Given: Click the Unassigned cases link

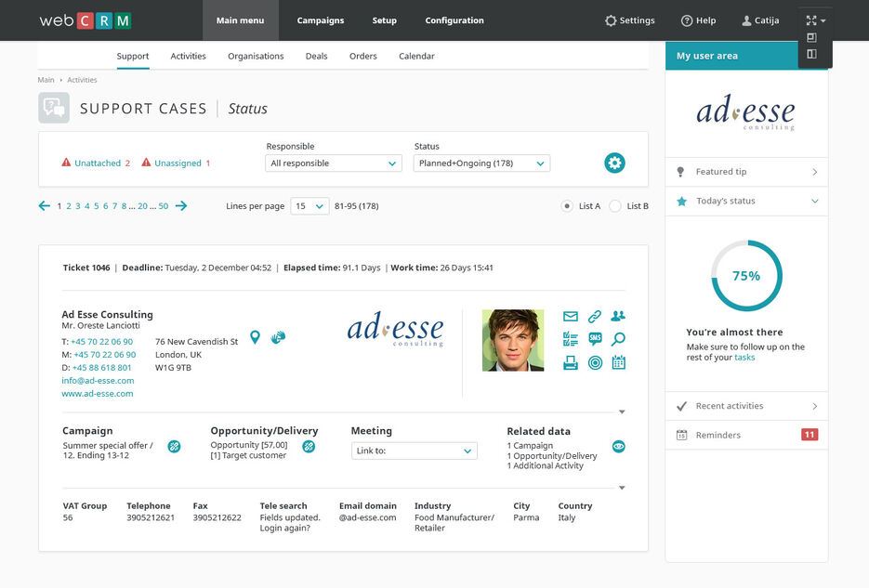Looking at the screenshot, I should pyautogui.click(x=178, y=163).
